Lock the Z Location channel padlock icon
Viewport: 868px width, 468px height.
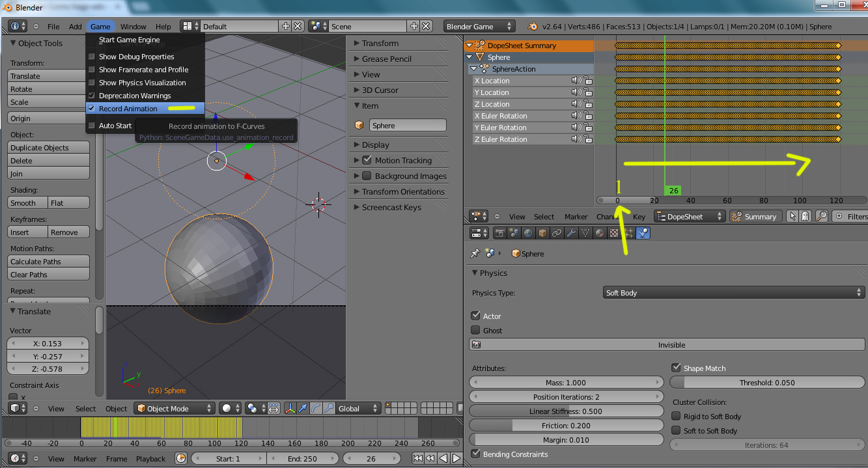(x=588, y=104)
